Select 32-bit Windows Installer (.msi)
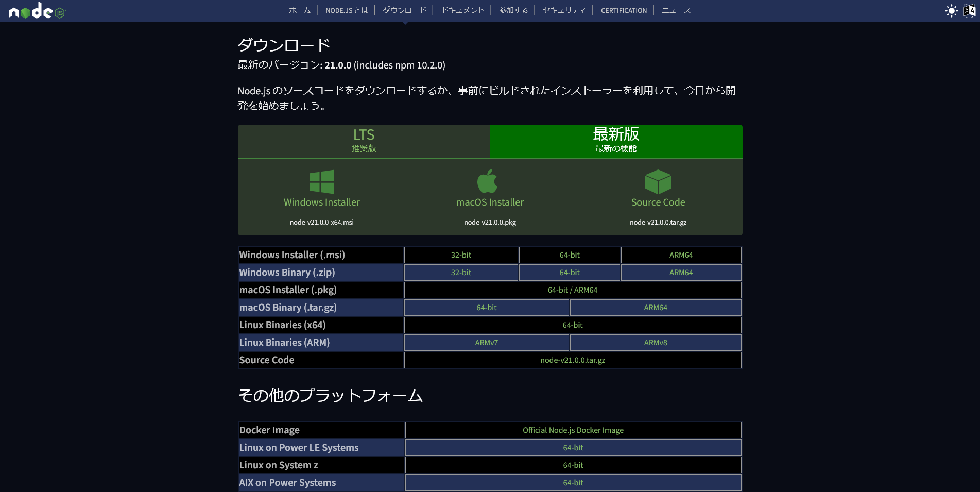980x492 pixels. coord(461,255)
